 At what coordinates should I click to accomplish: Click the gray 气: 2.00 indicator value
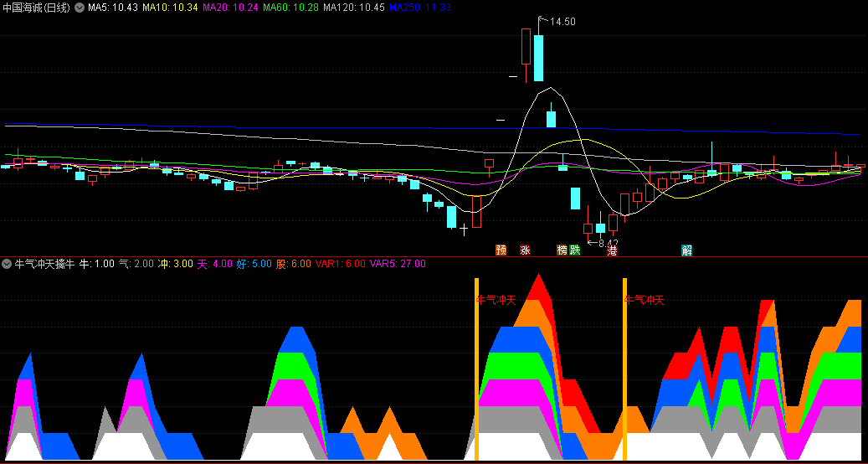136,264
